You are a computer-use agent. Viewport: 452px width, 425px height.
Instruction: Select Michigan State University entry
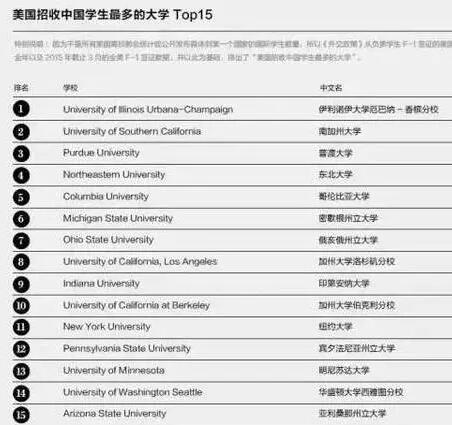coord(118,218)
